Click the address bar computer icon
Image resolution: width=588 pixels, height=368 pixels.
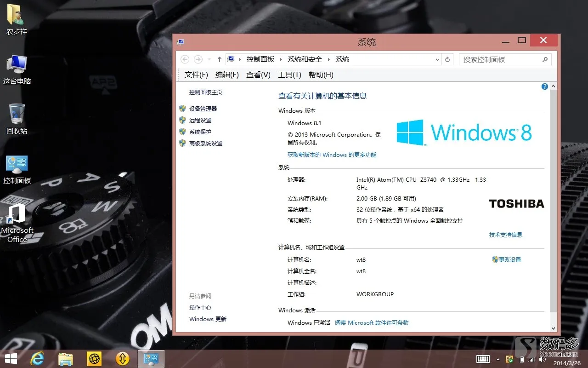231,59
